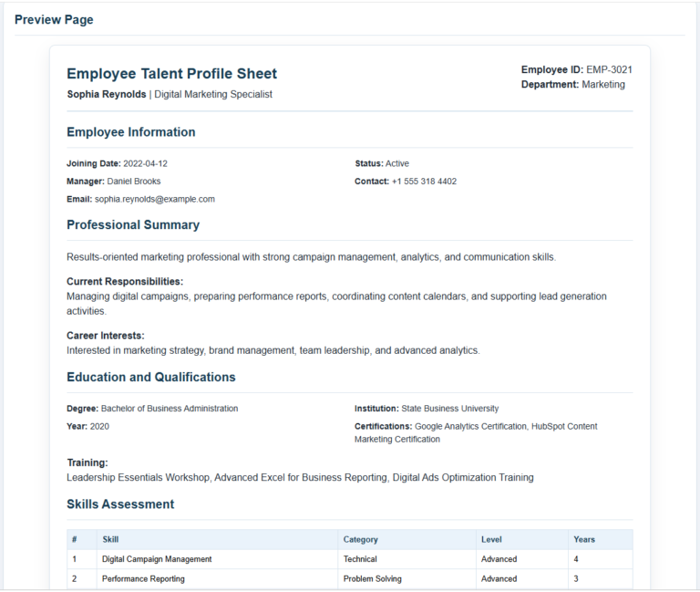Select Degree Bachelor of Business Administration
This screenshot has width=700, height=592.
[x=152, y=409]
